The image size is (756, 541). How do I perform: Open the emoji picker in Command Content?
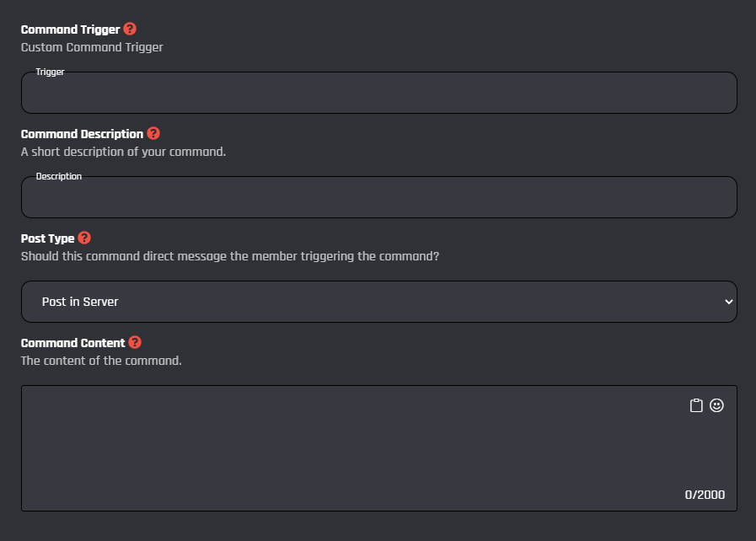pyautogui.click(x=716, y=405)
